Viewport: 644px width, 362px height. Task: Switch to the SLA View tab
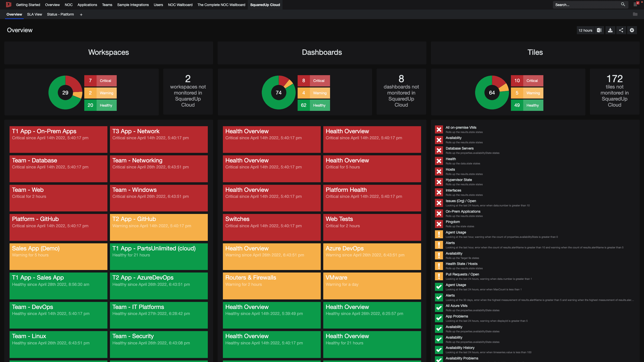coord(34,14)
